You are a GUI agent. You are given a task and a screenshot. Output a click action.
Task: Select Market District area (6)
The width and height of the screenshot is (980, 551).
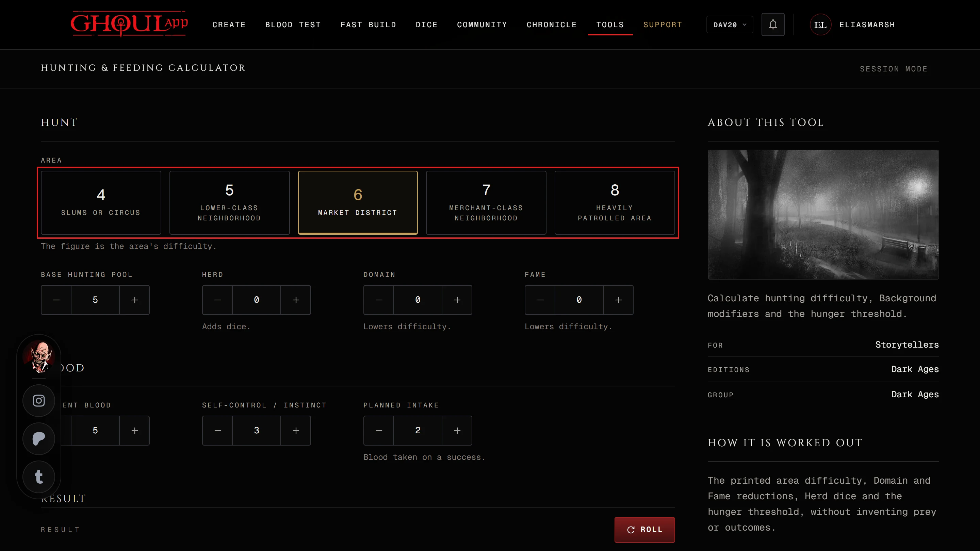pos(358,203)
